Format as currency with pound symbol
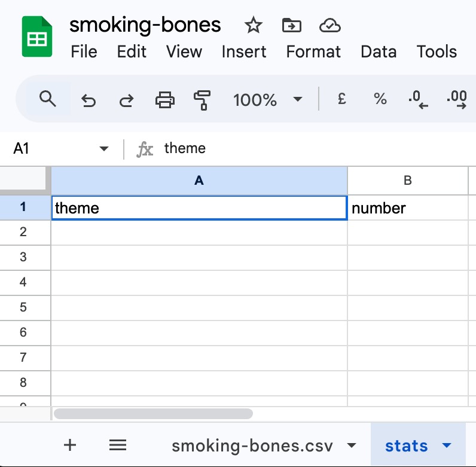 tap(342, 99)
